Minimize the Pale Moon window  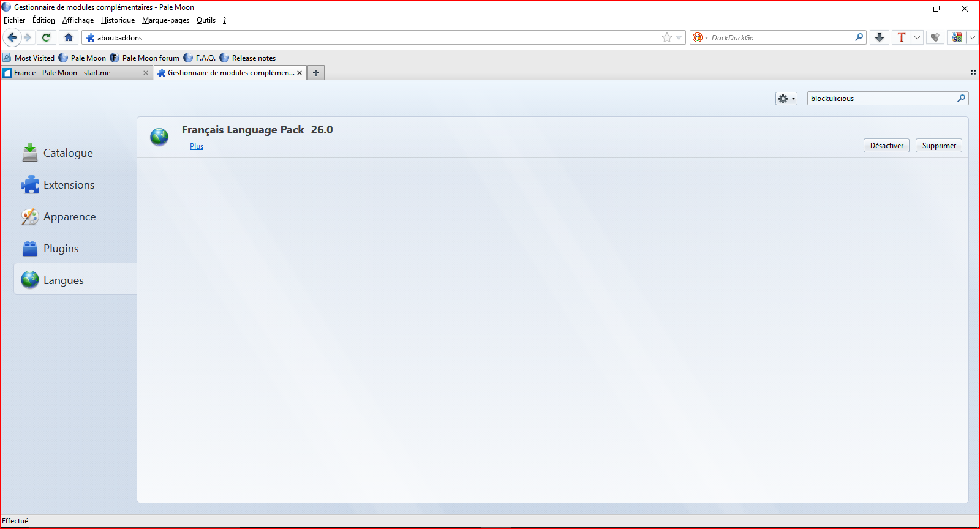(909, 9)
